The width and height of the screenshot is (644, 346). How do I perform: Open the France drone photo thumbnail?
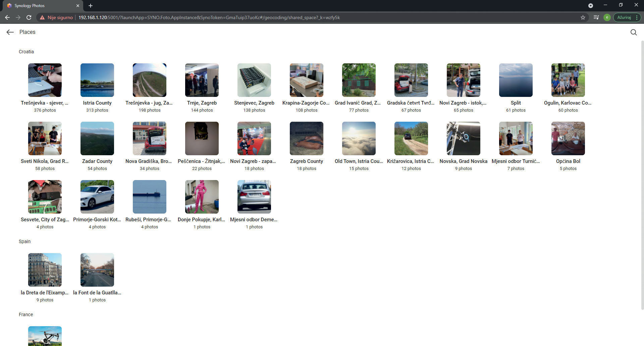45,336
